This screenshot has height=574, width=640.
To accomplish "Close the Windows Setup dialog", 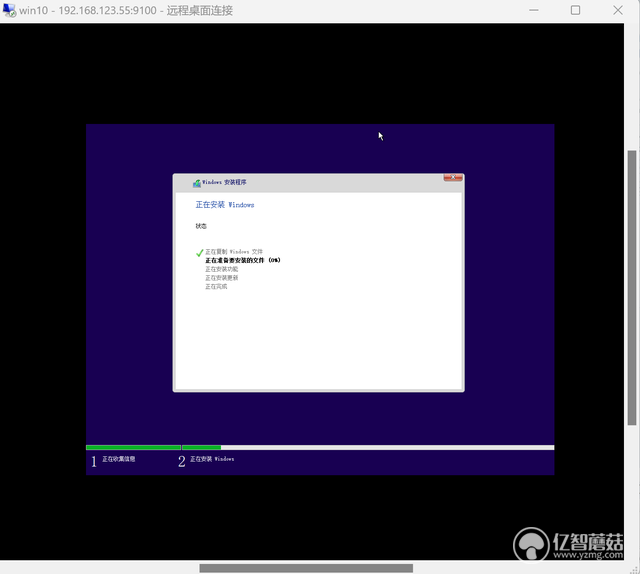I will tap(453, 177).
